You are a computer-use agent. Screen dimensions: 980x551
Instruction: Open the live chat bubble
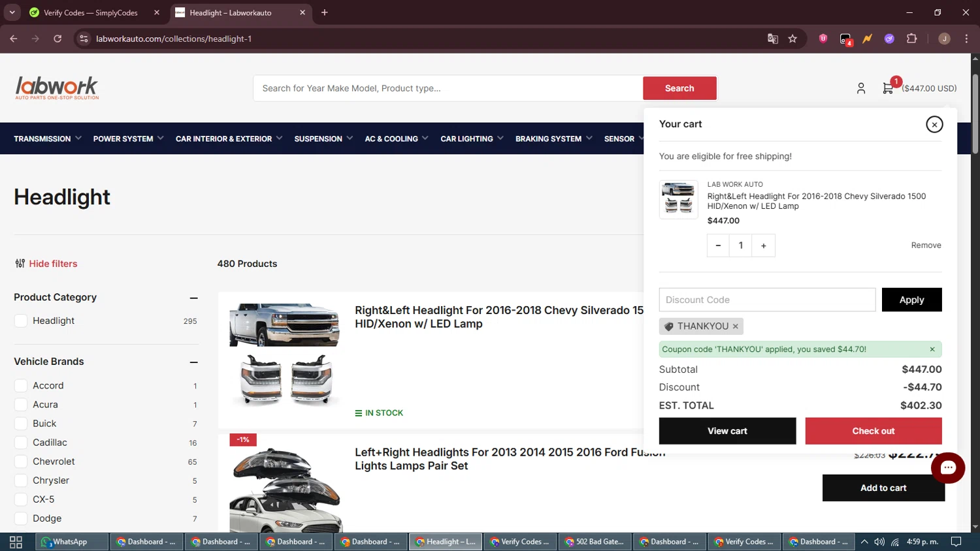point(948,467)
